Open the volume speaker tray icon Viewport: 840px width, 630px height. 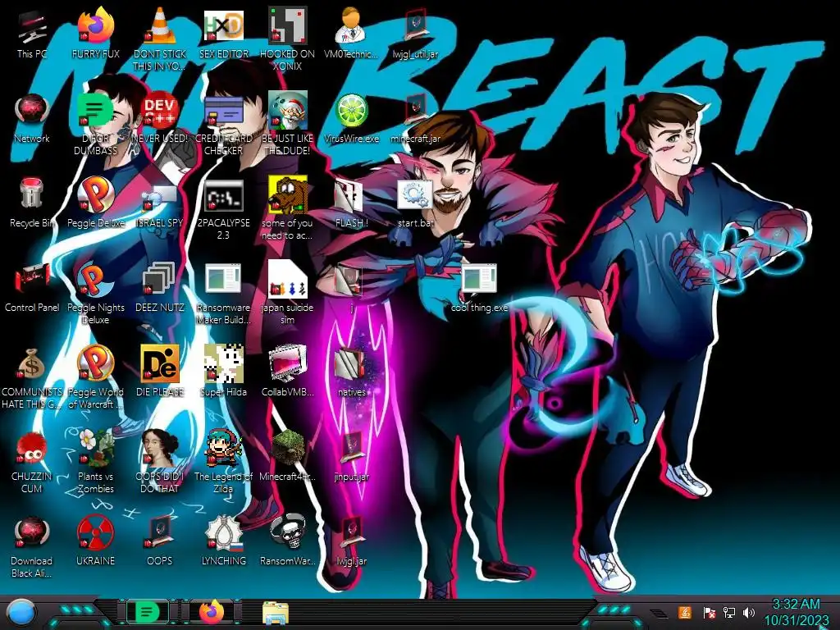pyautogui.click(x=749, y=612)
